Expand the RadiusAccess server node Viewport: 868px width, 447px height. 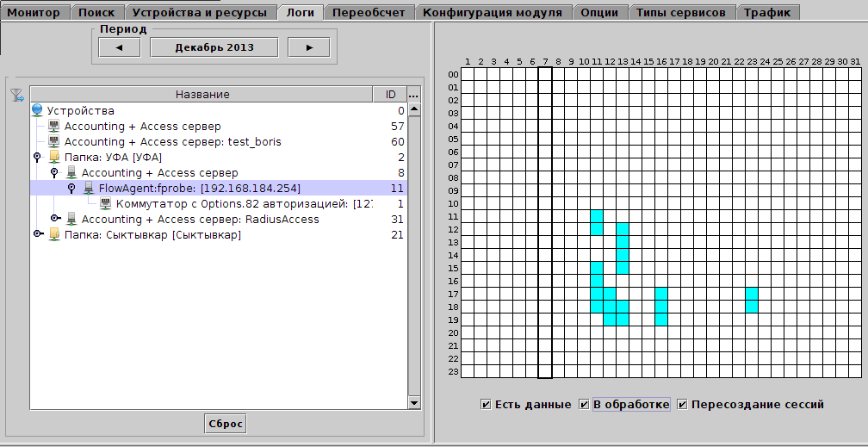[54, 219]
